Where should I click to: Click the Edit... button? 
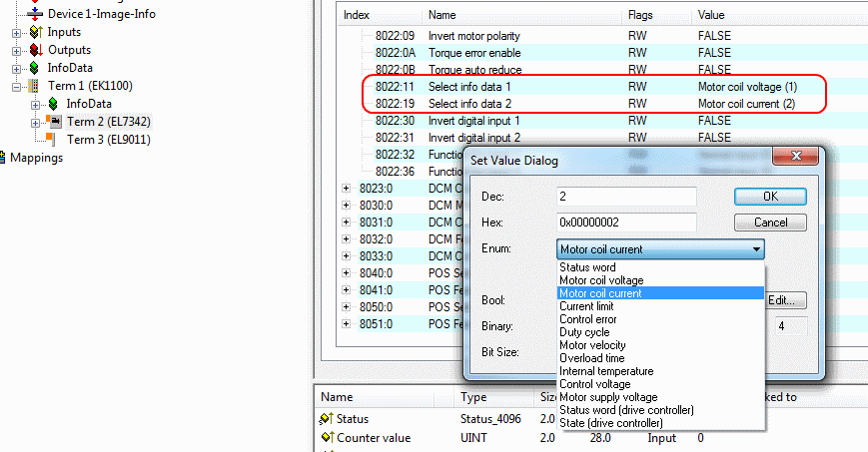pyautogui.click(x=785, y=300)
